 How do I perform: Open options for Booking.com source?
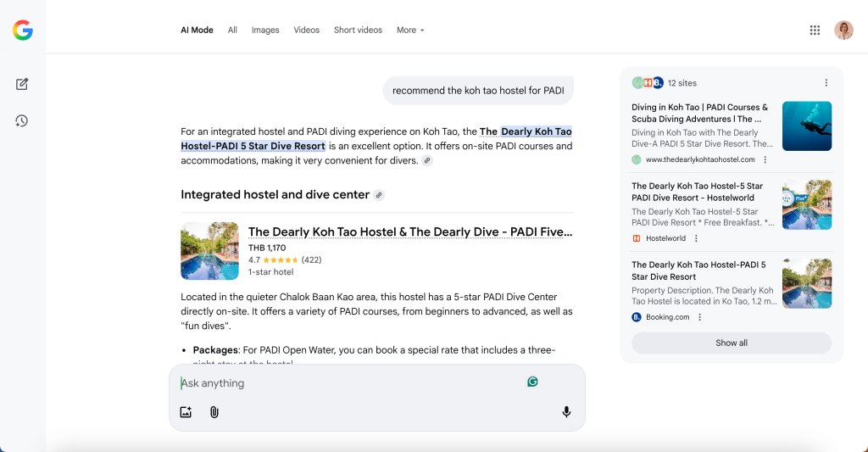click(699, 317)
